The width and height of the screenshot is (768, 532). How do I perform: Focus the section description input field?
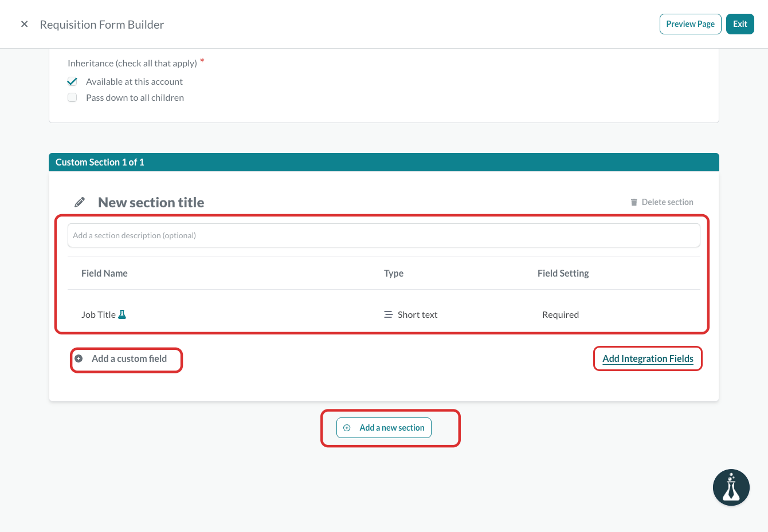click(383, 235)
